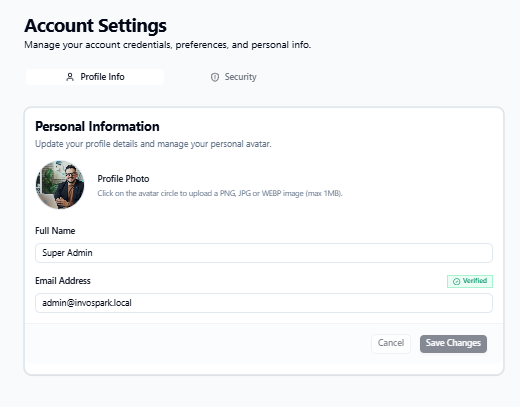The image size is (520, 407).
Task: Click the Full Name label
Action: coord(55,231)
